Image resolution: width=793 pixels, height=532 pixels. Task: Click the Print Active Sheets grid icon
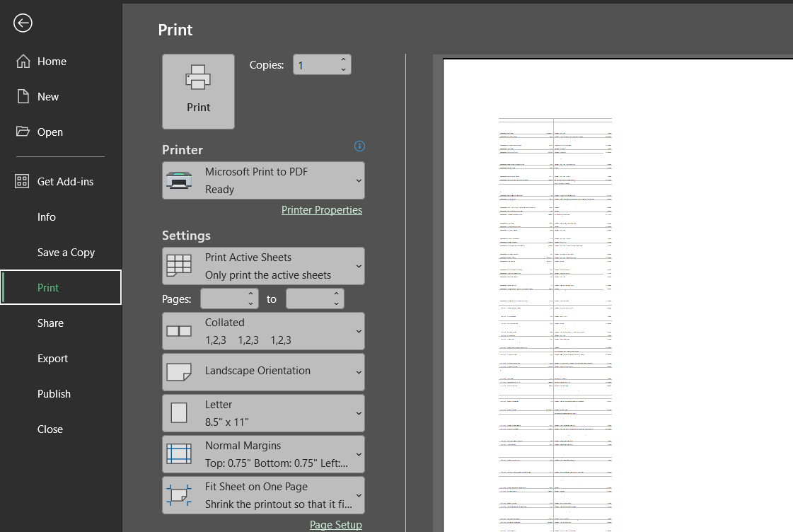point(179,265)
